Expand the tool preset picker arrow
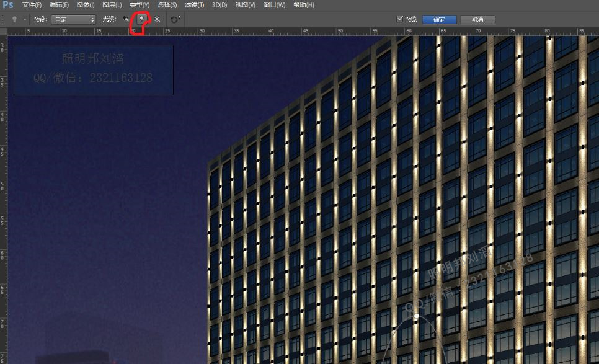This screenshot has width=599, height=364. point(25,19)
